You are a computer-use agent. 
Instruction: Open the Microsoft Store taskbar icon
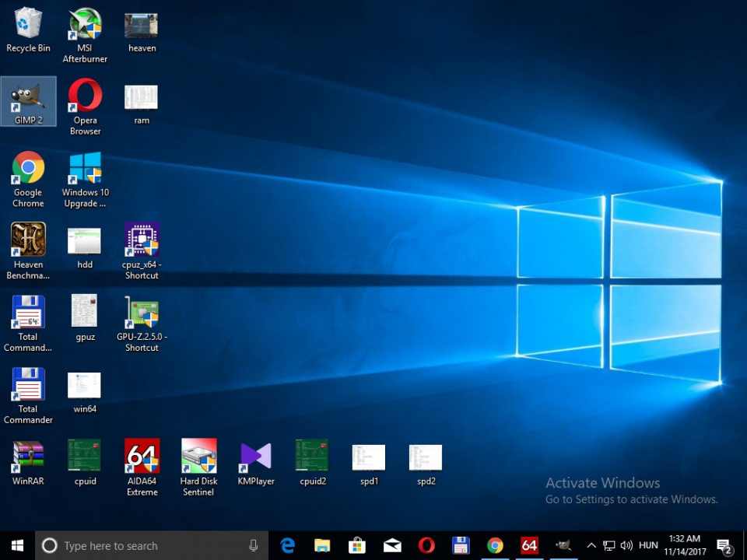[357, 545]
